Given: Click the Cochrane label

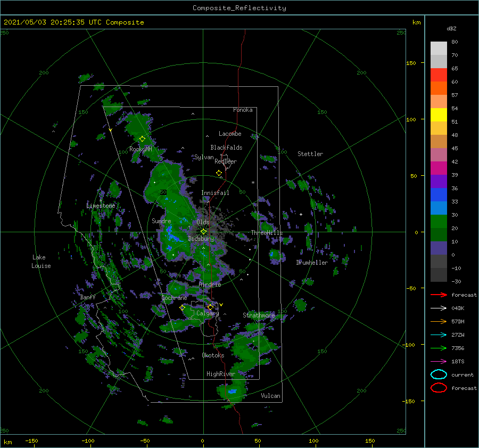Looking at the screenshot, I should click(x=174, y=298).
